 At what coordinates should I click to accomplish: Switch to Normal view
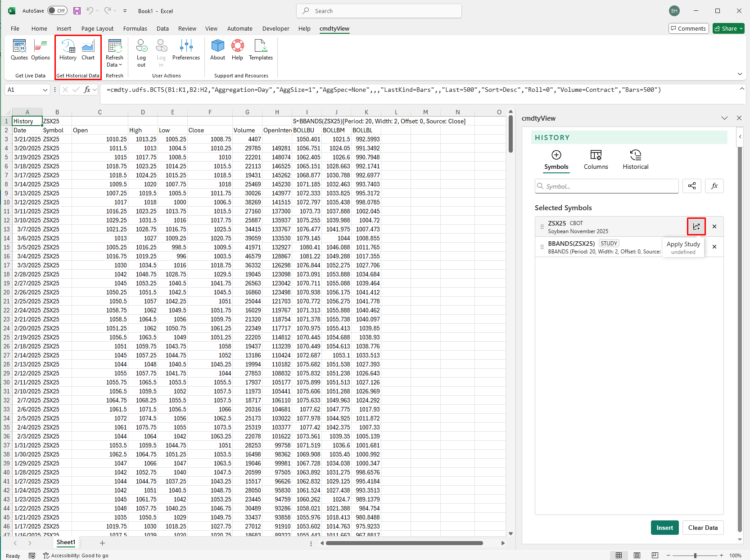click(619, 555)
